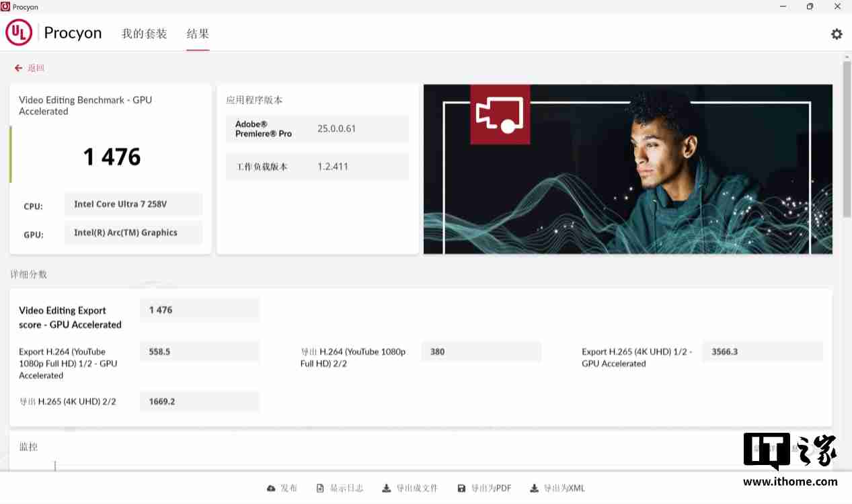The image size is (852, 504).
Task: Switch to the 结果 tab
Action: pos(197,33)
